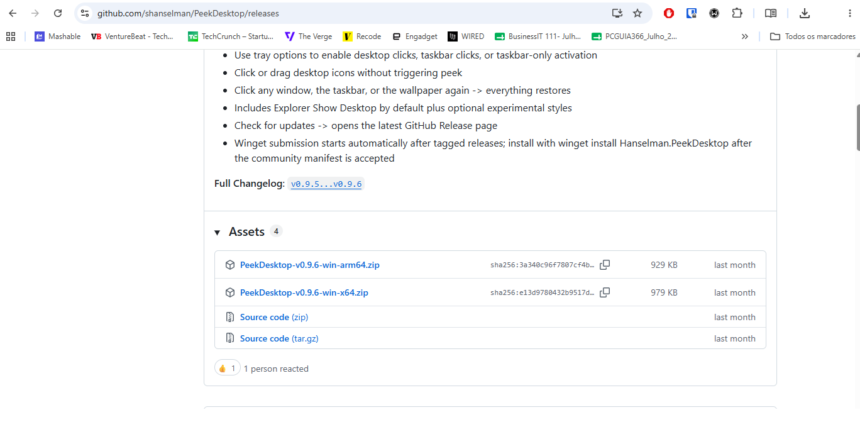Download PeekDesktop-v0.9.6-win-arm64.zip
860x439 pixels.
tap(309, 265)
